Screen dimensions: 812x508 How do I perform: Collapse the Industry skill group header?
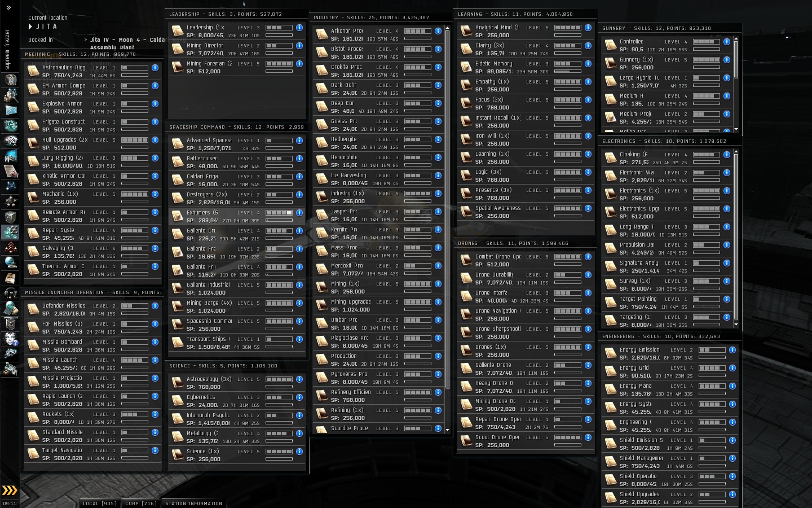[x=381, y=17]
